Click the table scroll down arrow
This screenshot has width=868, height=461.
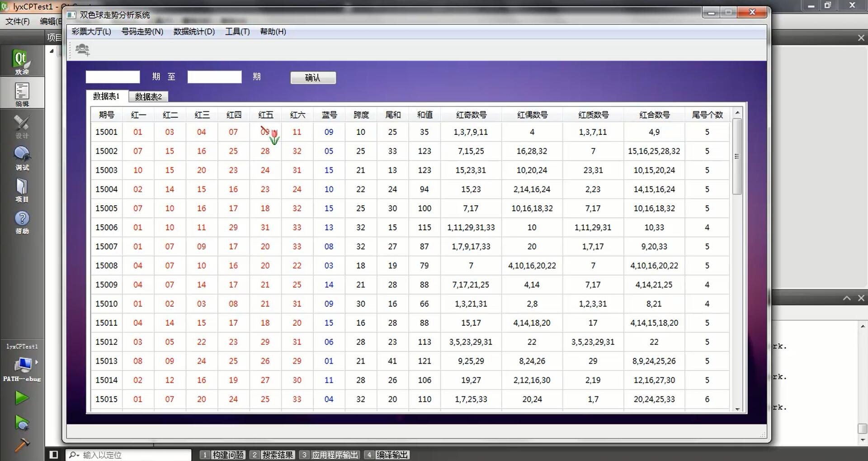click(x=737, y=409)
